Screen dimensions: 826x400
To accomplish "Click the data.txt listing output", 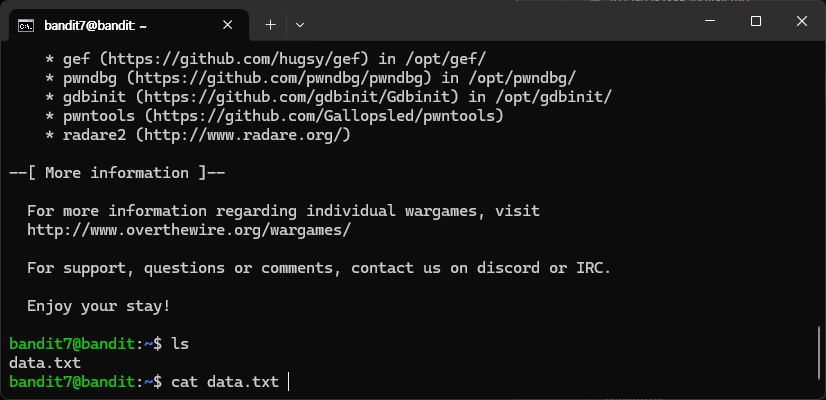I will point(45,363).
